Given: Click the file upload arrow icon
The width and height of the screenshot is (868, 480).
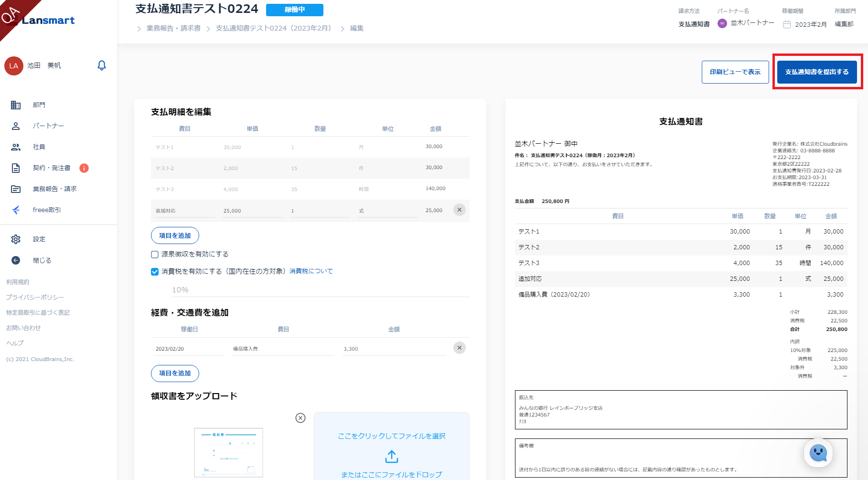Looking at the screenshot, I should [391, 457].
